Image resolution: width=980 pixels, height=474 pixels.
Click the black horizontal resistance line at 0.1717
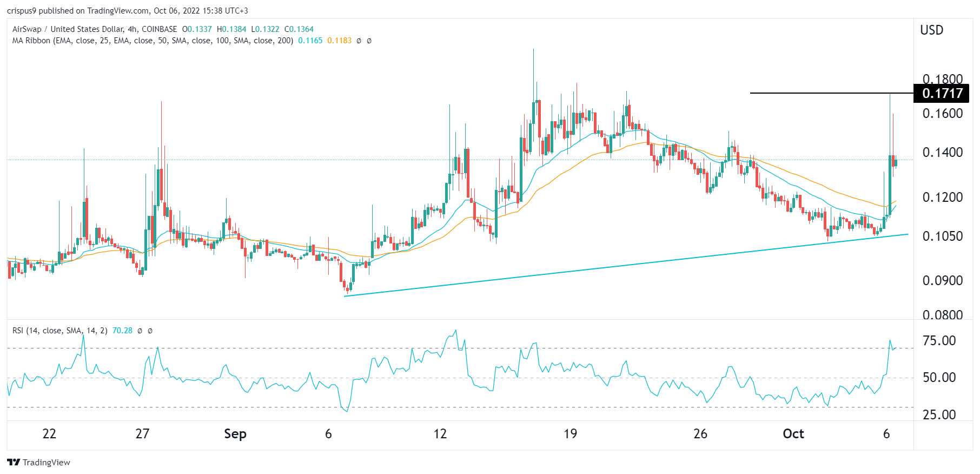pyautogui.click(x=831, y=93)
